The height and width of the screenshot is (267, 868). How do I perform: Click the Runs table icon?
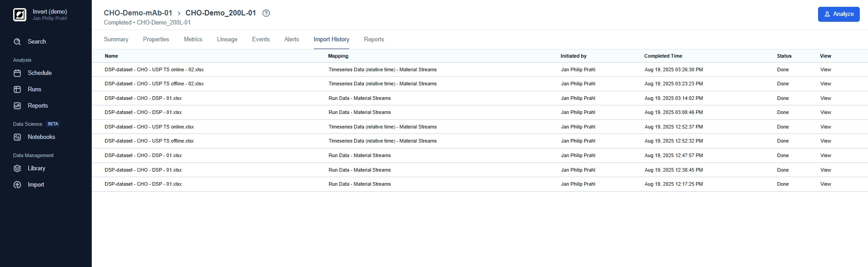(17, 89)
